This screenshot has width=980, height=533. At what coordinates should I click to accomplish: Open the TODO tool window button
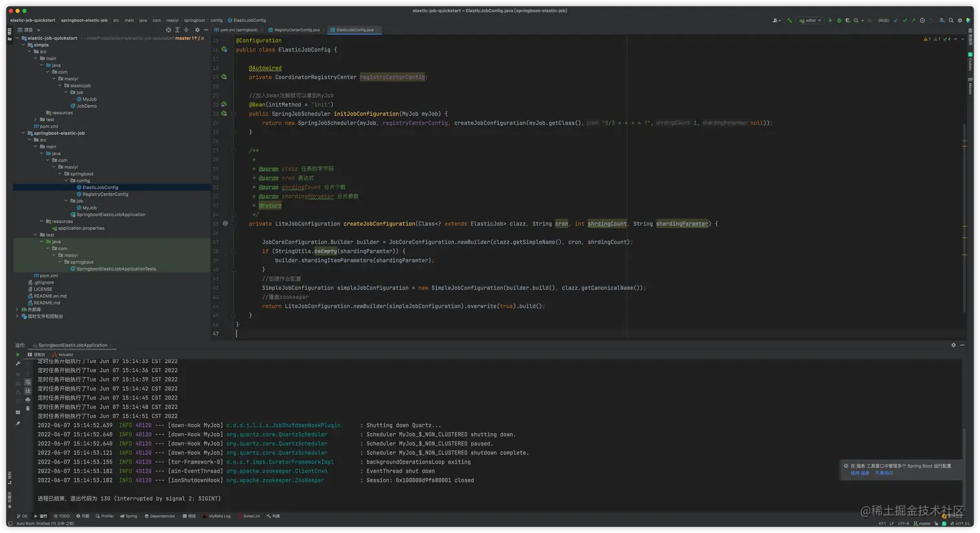pyautogui.click(x=62, y=516)
